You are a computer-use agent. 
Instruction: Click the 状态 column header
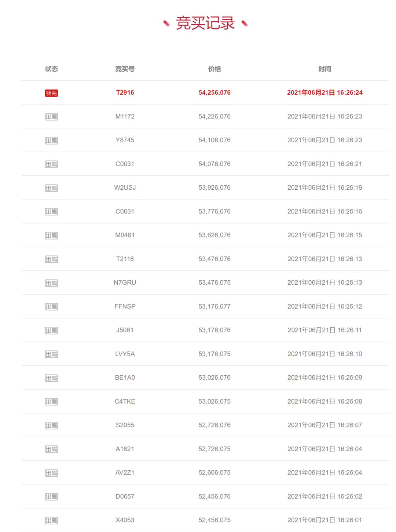pyautogui.click(x=51, y=69)
